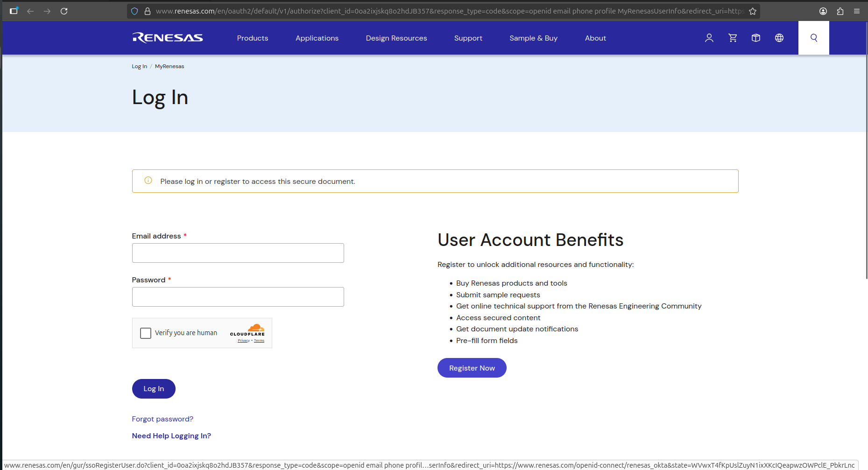The image size is (868, 470).
Task: Click into the Email address field
Action: click(238, 253)
